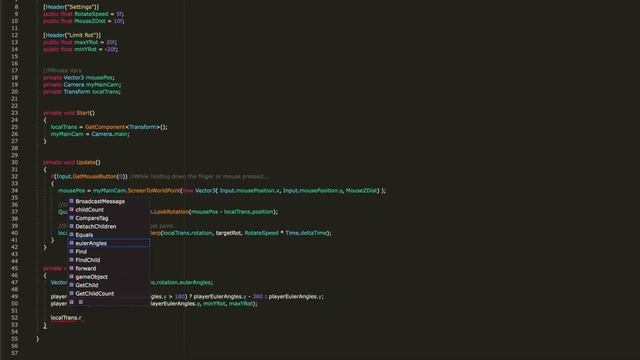Click the icon beside childCount

point(71,209)
